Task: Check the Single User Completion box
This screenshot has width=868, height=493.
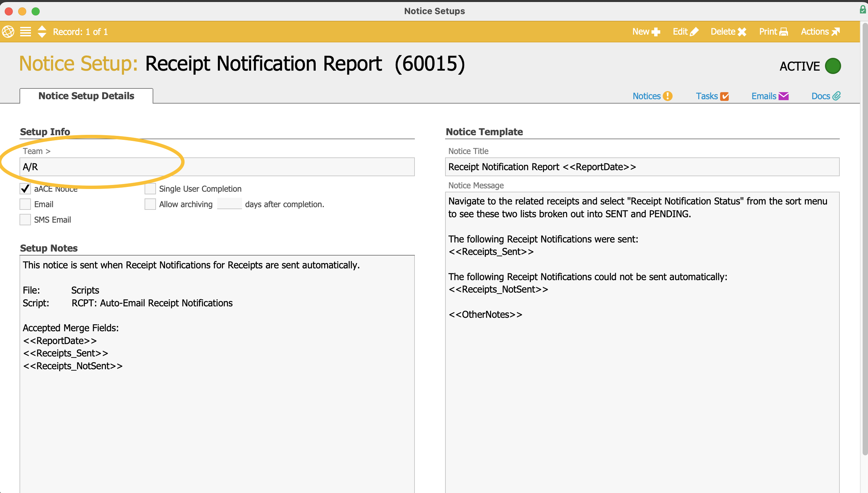Action: 150,189
